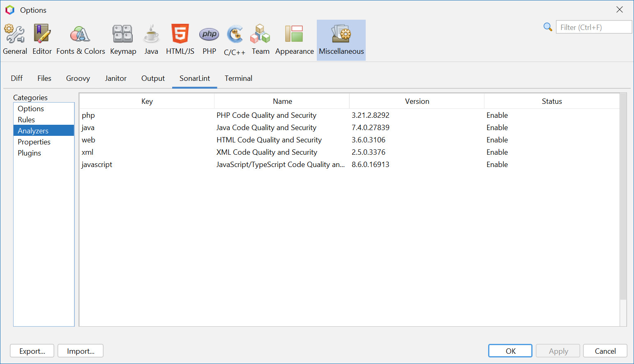The height and width of the screenshot is (364, 634).
Task: Switch to the Diff tab
Action: click(x=17, y=78)
